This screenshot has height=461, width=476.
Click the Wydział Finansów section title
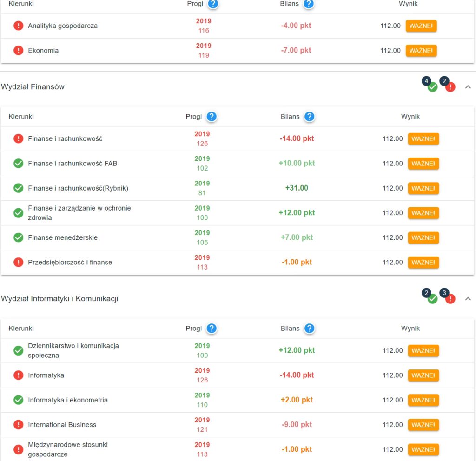(x=33, y=87)
